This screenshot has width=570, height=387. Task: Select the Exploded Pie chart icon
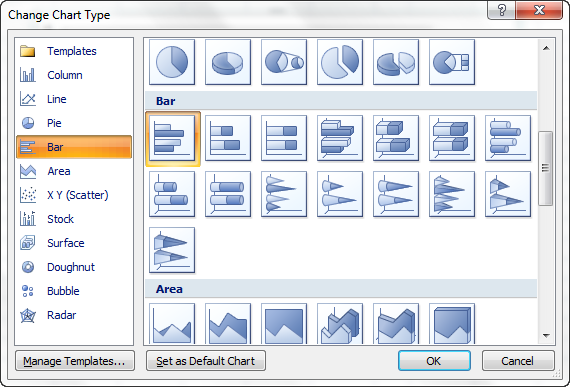tap(340, 62)
